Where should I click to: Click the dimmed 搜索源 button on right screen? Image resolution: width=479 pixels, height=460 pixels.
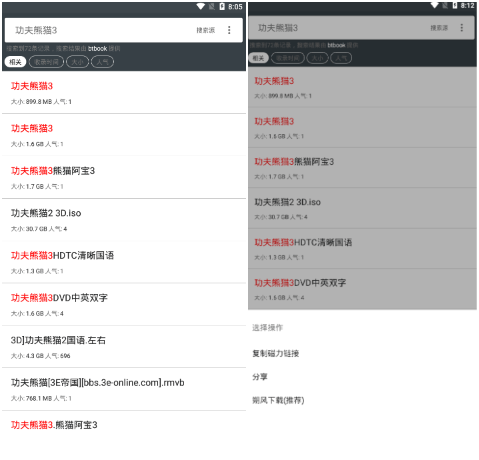(x=439, y=28)
